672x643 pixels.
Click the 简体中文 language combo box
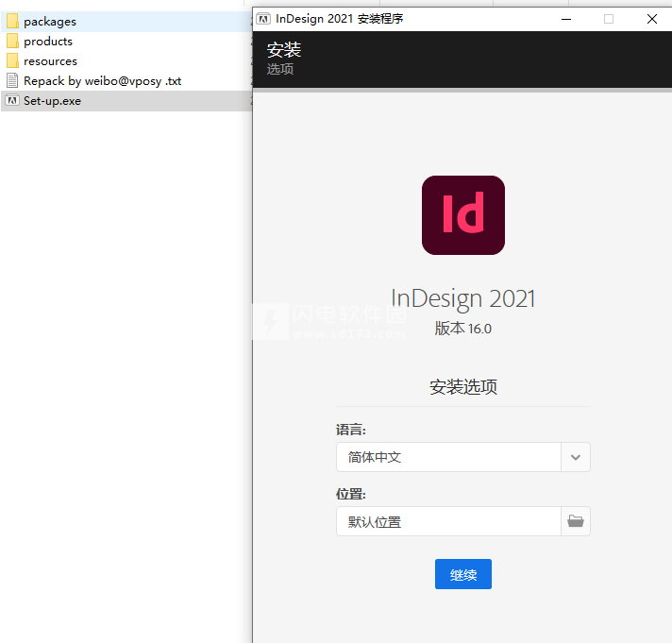click(x=462, y=457)
